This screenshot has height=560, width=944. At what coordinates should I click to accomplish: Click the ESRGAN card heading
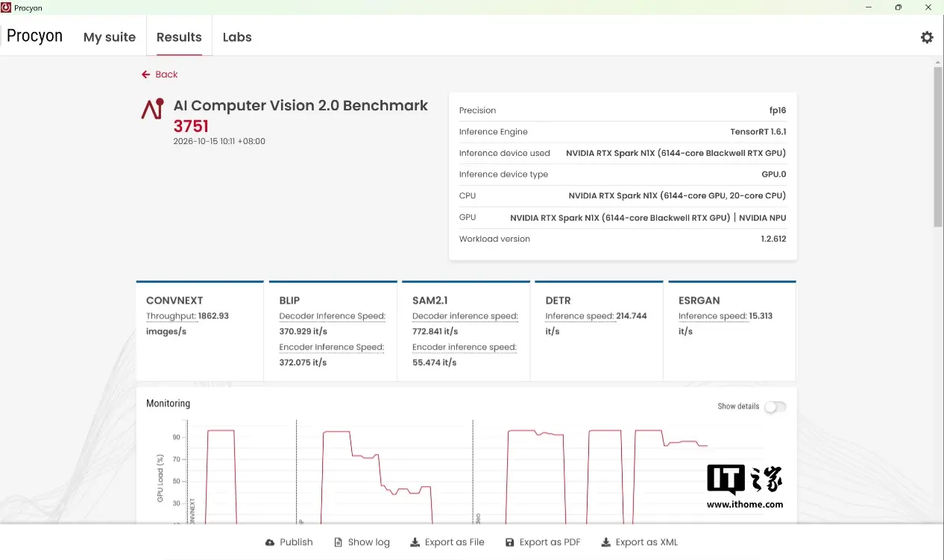click(699, 301)
